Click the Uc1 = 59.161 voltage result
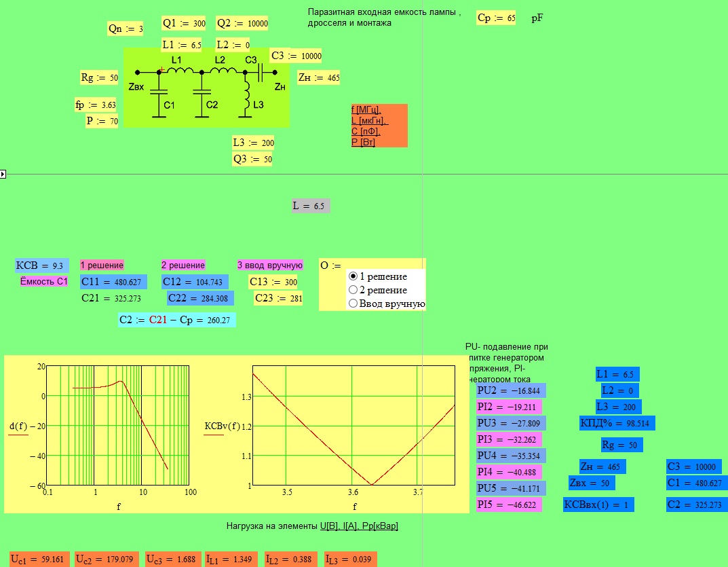Screen dimensions: 728x567 40,559
